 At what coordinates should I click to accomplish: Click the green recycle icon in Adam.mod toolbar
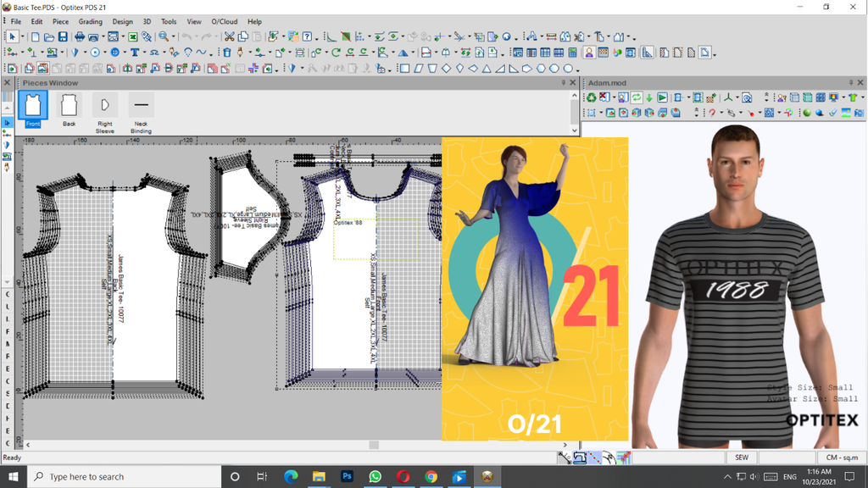[x=591, y=98]
